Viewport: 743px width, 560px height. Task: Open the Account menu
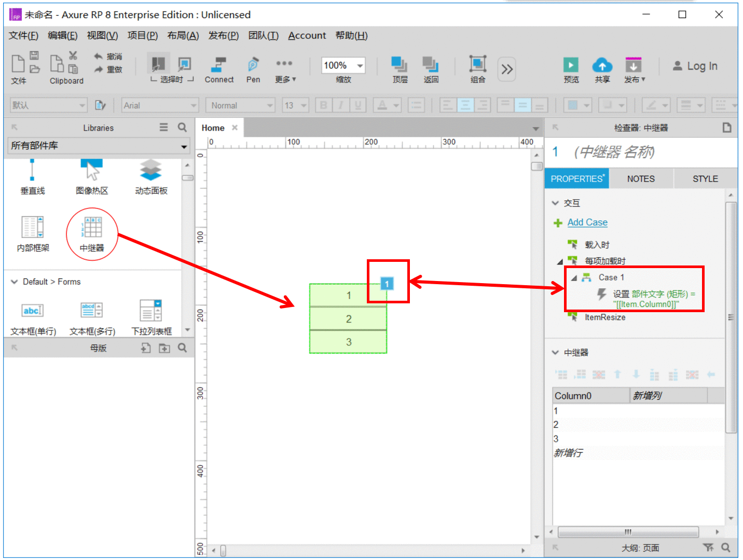pyautogui.click(x=307, y=35)
